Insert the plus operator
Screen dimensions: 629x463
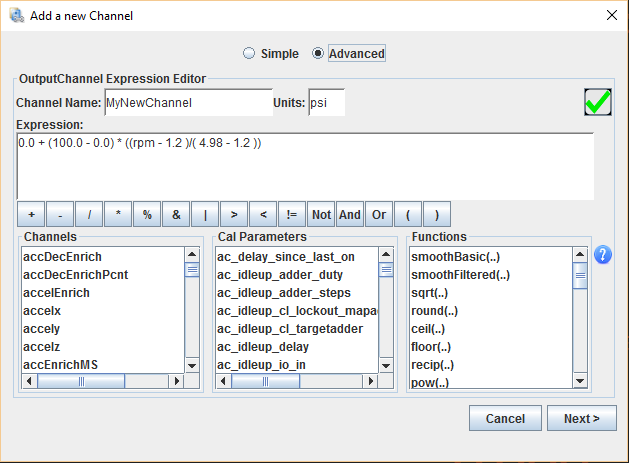click(x=31, y=214)
